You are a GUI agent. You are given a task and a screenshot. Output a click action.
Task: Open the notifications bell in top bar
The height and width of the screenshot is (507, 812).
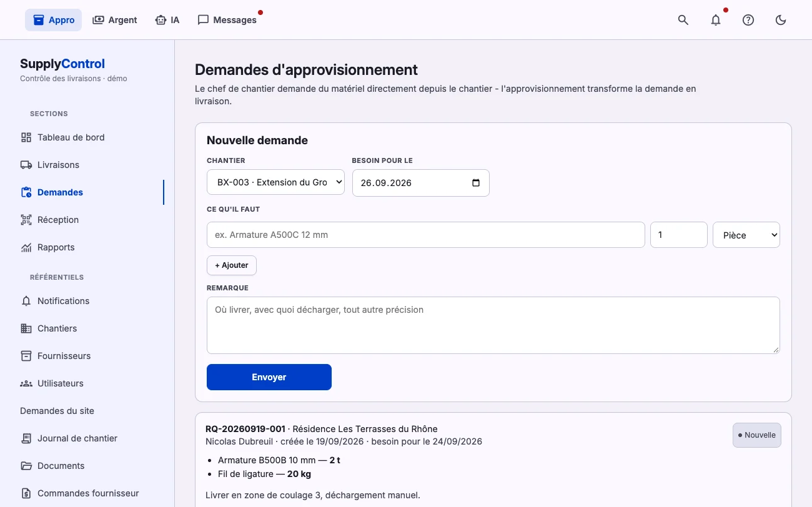point(716,20)
